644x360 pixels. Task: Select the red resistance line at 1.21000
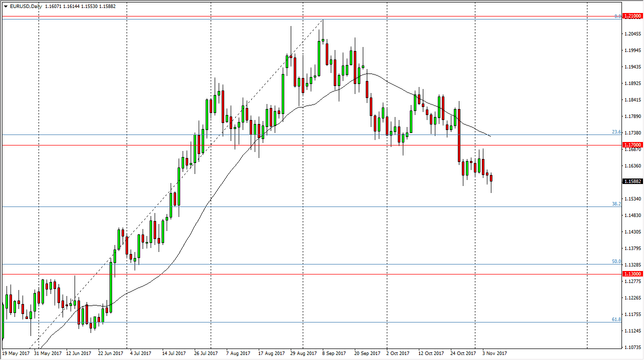click(x=300, y=17)
